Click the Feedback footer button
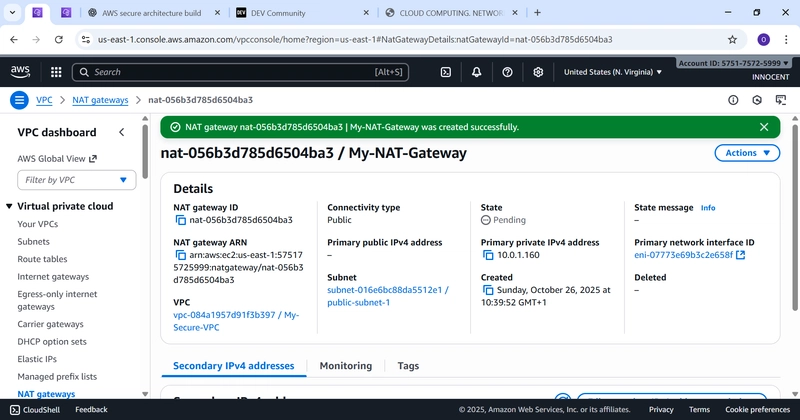This screenshot has width=800, height=420. (91, 409)
